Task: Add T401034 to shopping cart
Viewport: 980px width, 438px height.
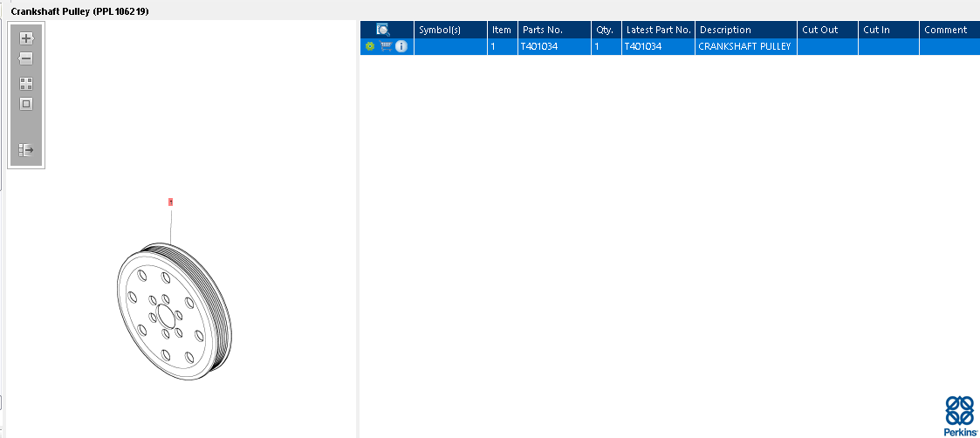Action: (x=386, y=46)
